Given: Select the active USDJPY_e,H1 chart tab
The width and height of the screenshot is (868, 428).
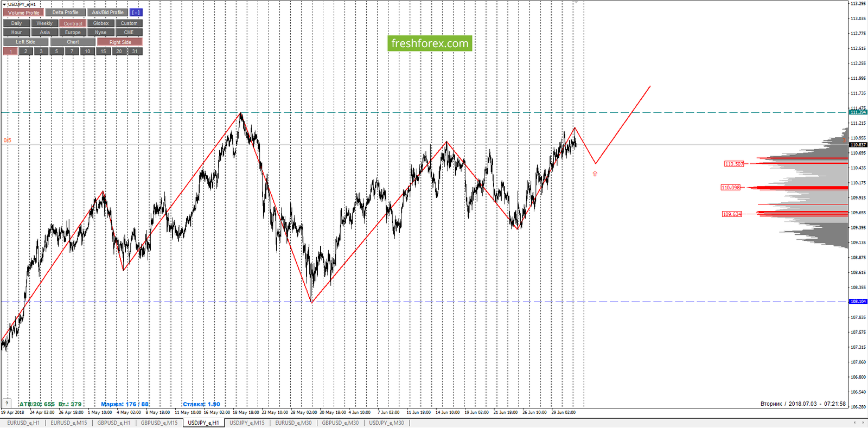Looking at the screenshot, I should 203,423.
